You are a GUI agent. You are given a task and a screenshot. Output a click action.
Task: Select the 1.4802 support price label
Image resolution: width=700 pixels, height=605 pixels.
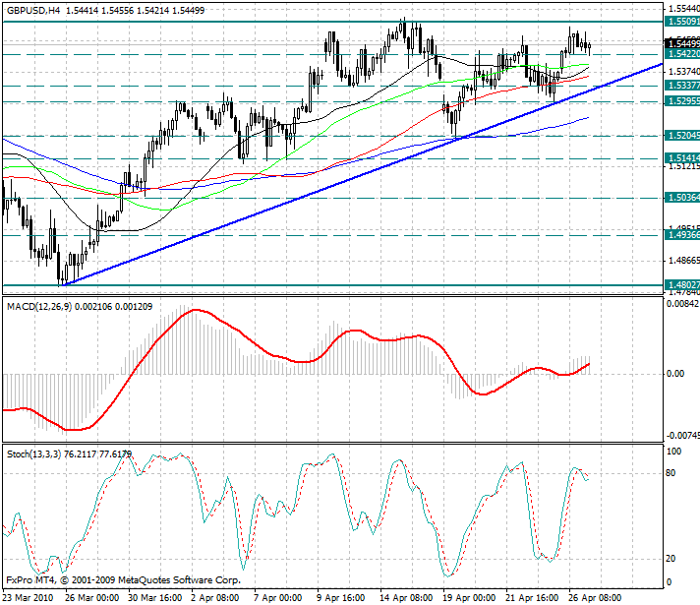pos(682,285)
